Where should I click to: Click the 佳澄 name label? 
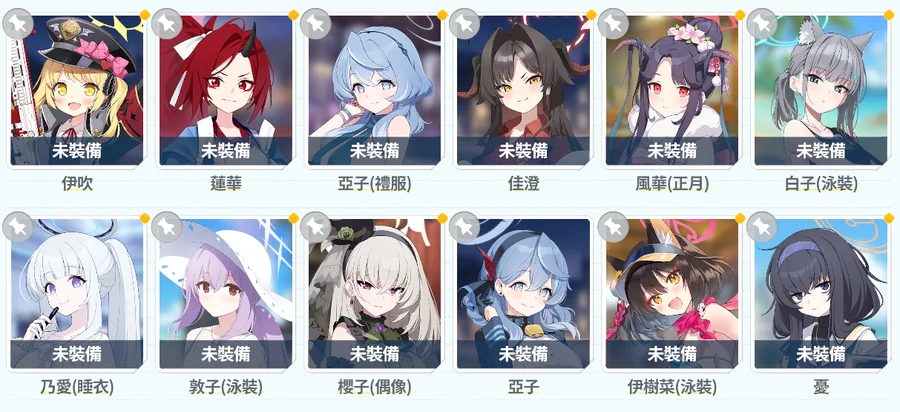tap(523, 184)
